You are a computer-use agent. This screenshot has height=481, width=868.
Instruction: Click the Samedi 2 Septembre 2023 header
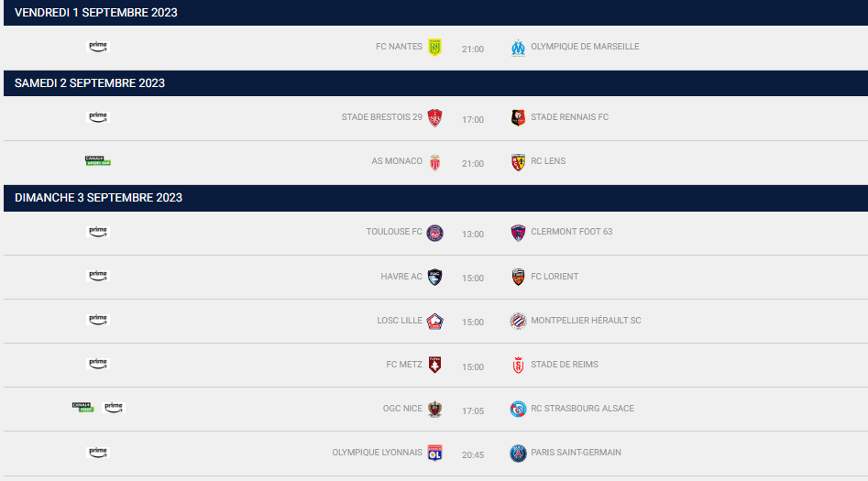coord(90,83)
